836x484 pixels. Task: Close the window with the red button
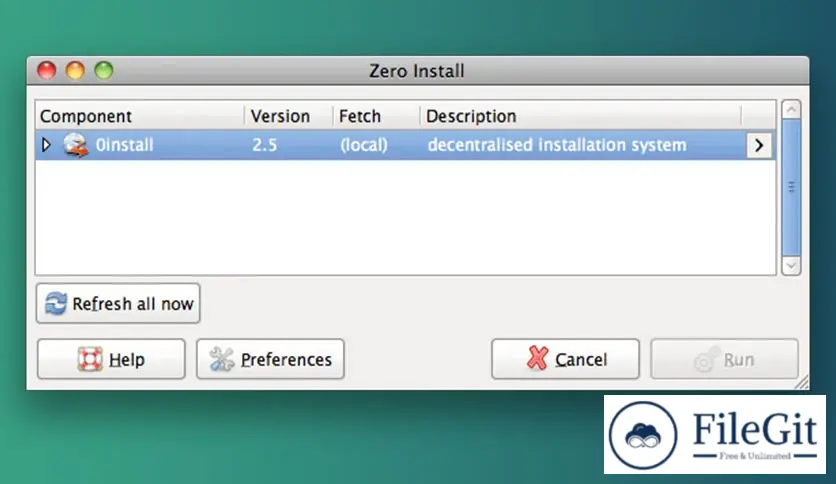47,70
